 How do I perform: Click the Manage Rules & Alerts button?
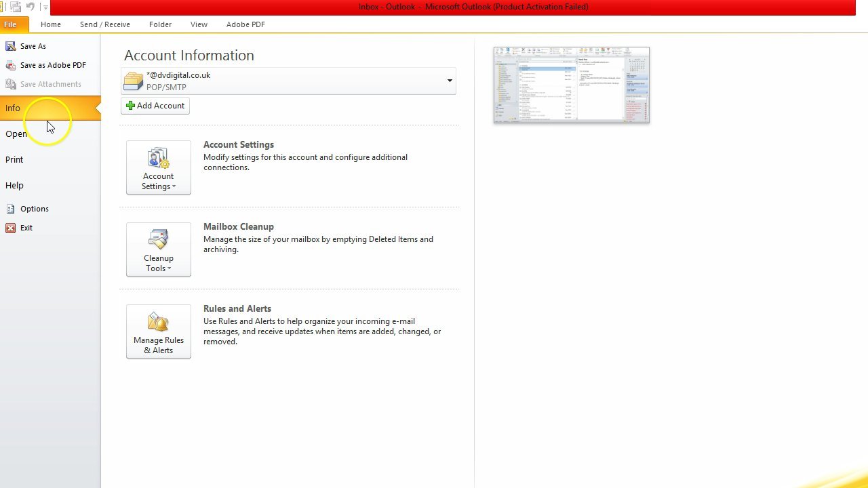pyautogui.click(x=159, y=331)
